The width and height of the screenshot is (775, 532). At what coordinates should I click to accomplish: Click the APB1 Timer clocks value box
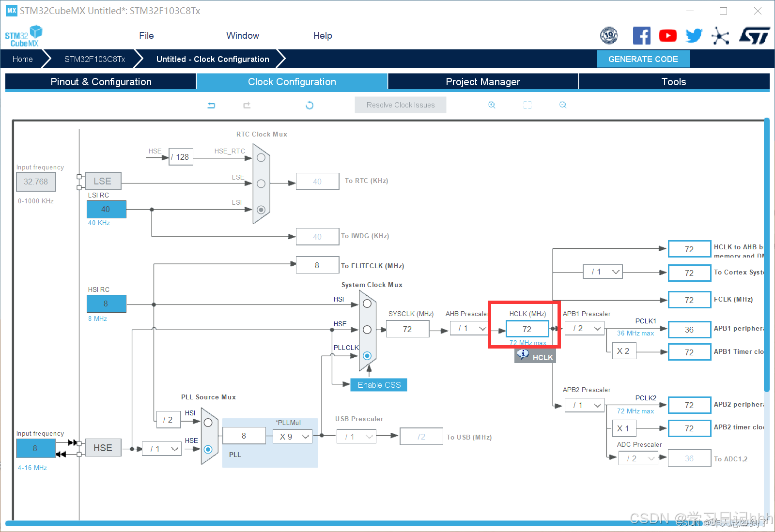690,352
